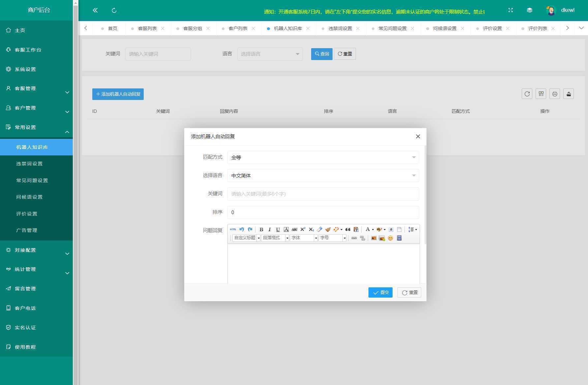Open the highlight color dropdown arrow

point(385,230)
